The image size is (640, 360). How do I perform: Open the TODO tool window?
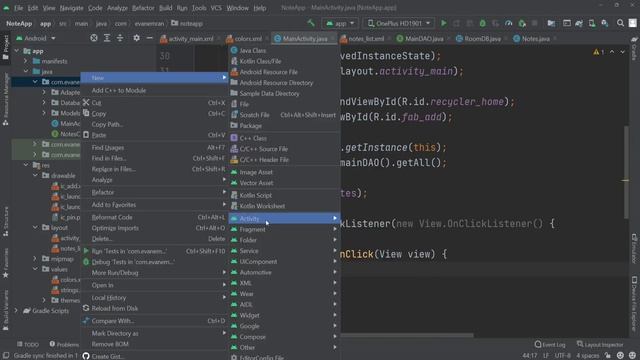coord(28,344)
